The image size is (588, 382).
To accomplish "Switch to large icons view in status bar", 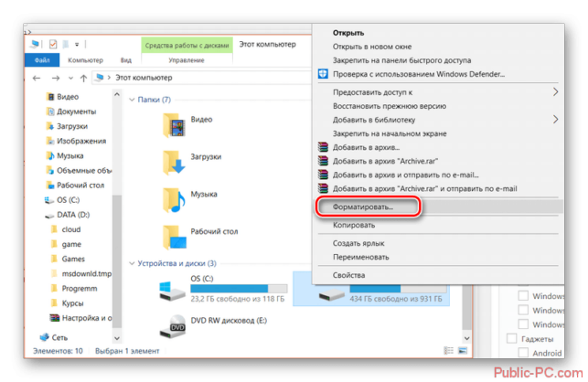I will tap(463, 351).
